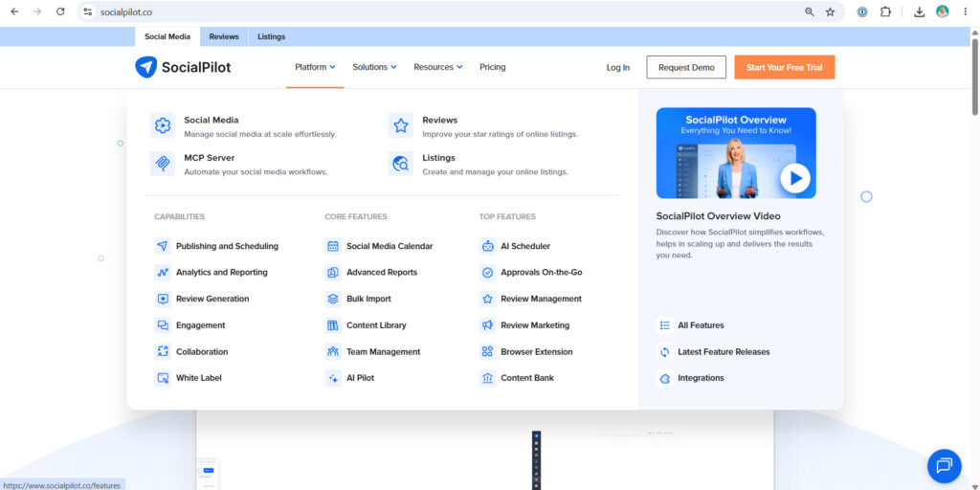Click the Analytics and Reporting graph icon
This screenshot has height=490, width=980.
[x=163, y=273]
